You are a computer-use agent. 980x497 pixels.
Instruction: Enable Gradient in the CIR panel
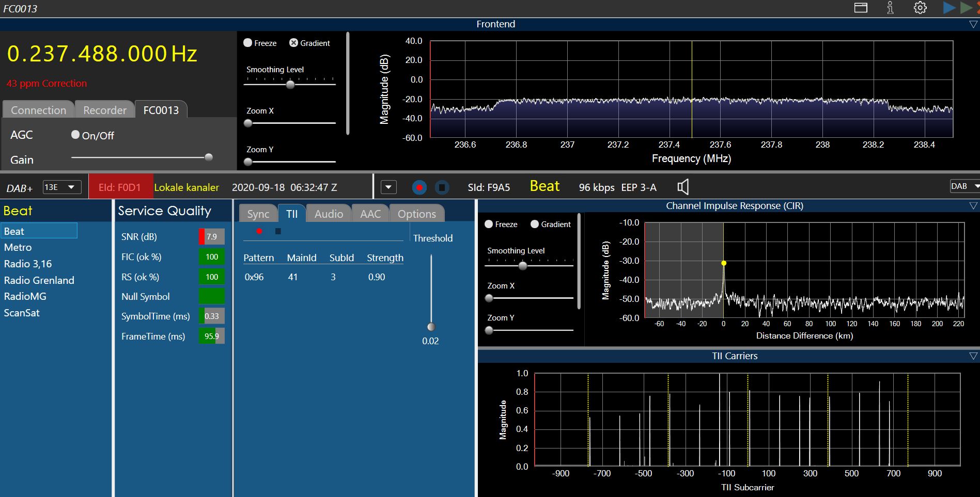535,224
